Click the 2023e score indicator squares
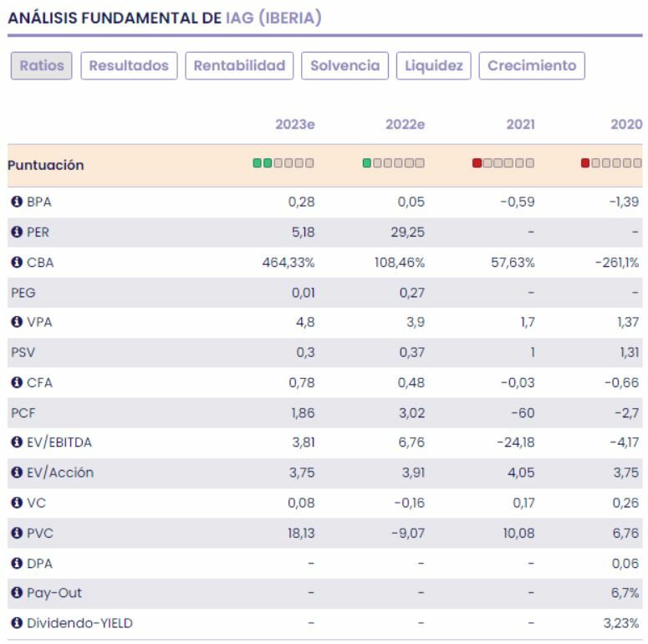Screen dimensions: 648x644 (x=283, y=163)
